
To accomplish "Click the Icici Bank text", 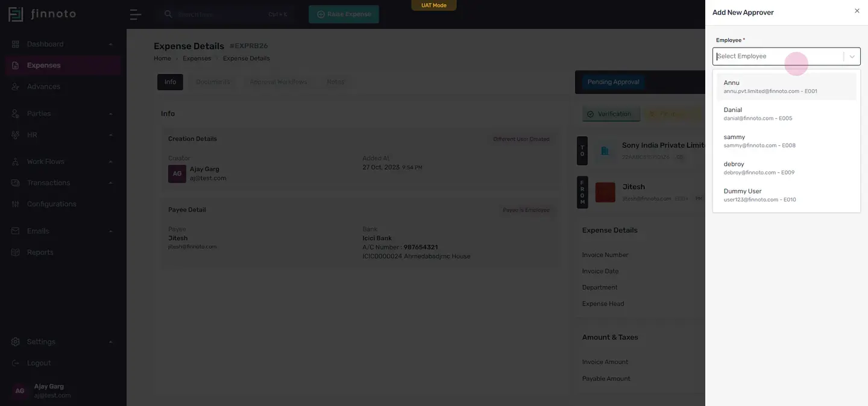I will click(x=377, y=239).
